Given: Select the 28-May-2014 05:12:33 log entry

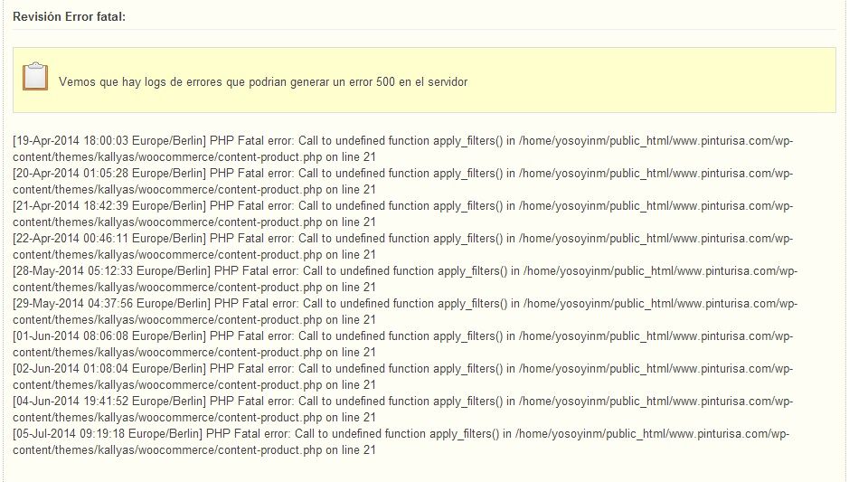Looking at the screenshot, I should (405, 279).
